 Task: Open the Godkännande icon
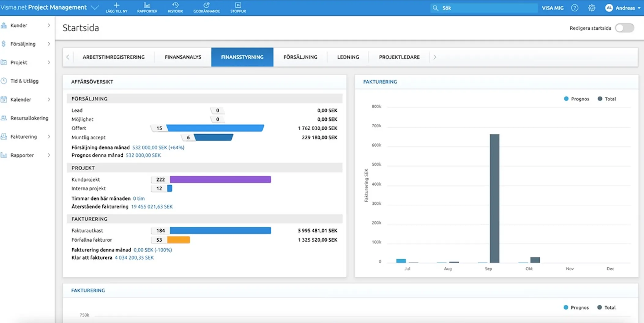tap(207, 5)
